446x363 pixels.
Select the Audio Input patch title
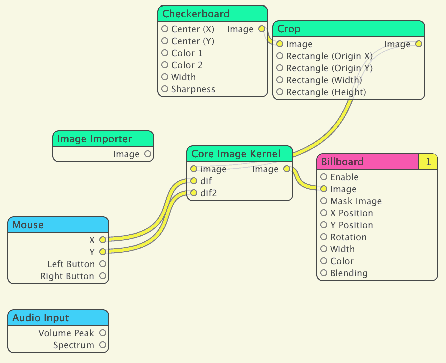click(58, 318)
